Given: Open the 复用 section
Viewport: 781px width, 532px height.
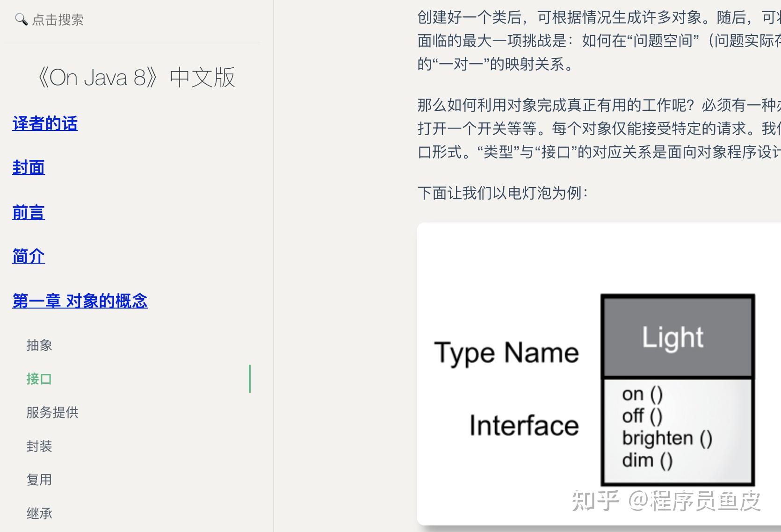Looking at the screenshot, I should click(39, 480).
